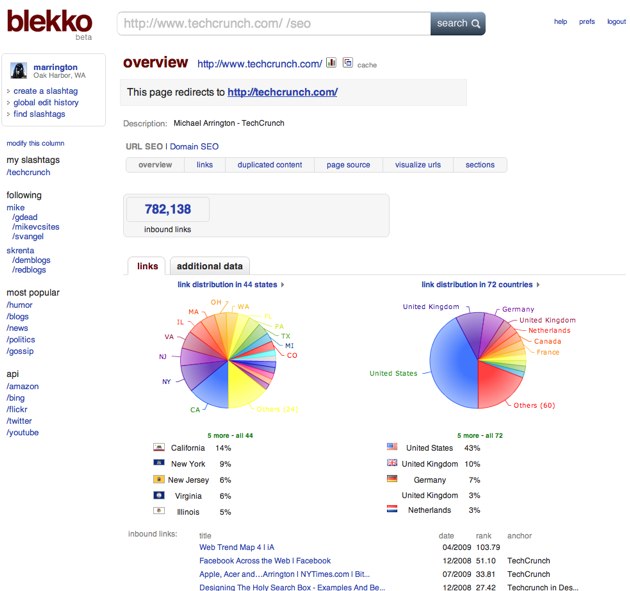Click the yellow Others slice in states pie

coord(244,386)
